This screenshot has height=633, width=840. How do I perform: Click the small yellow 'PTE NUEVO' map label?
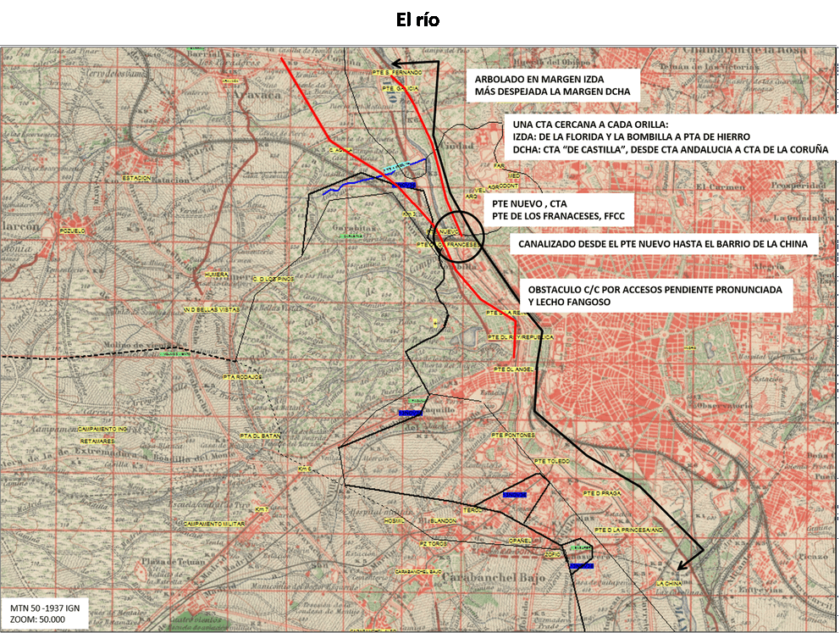tap(444, 231)
